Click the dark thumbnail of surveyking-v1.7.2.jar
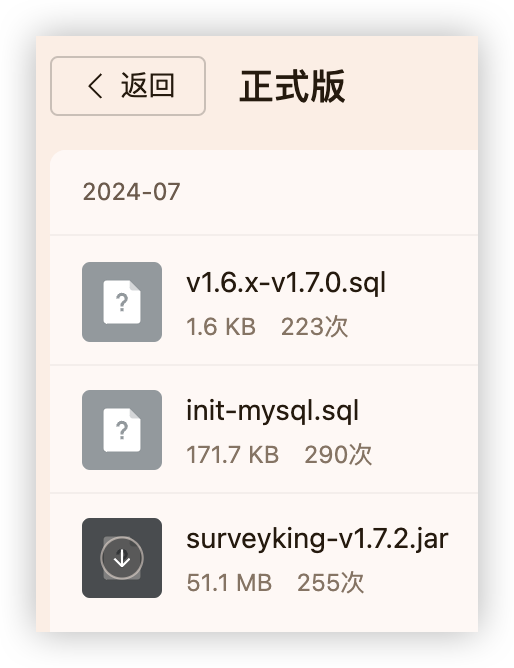 click(122, 558)
